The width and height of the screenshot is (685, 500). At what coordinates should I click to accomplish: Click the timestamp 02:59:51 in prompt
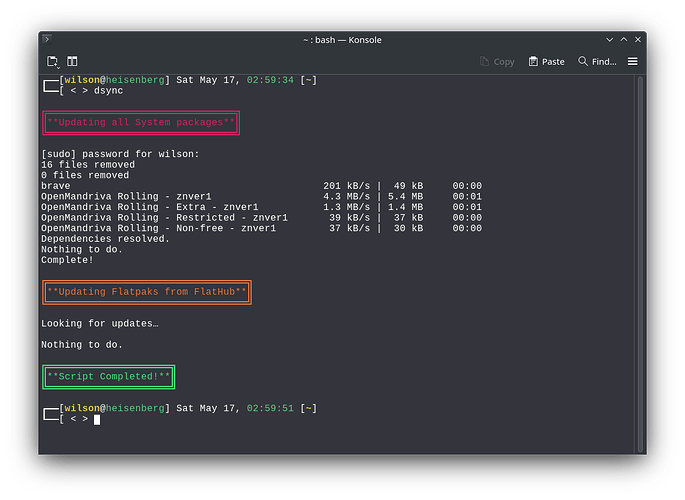pyautogui.click(x=270, y=408)
